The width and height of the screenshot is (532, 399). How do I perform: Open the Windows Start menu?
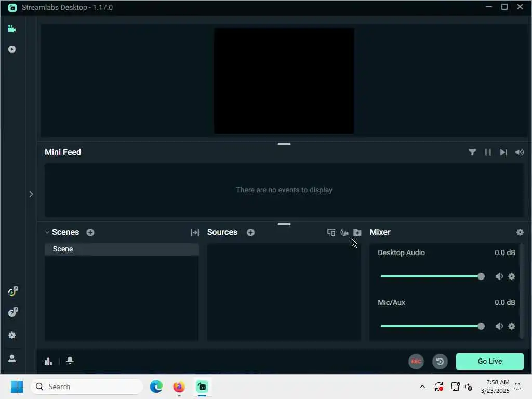17,387
